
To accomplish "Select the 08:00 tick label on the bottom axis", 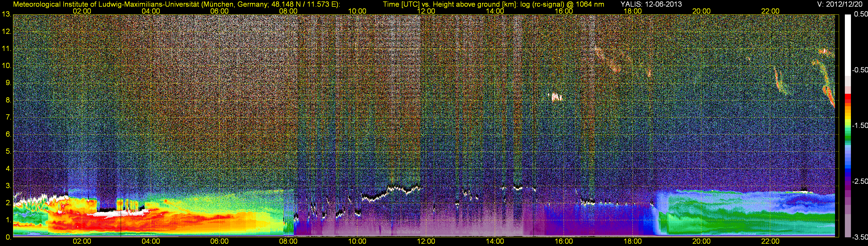I will (288, 241).
